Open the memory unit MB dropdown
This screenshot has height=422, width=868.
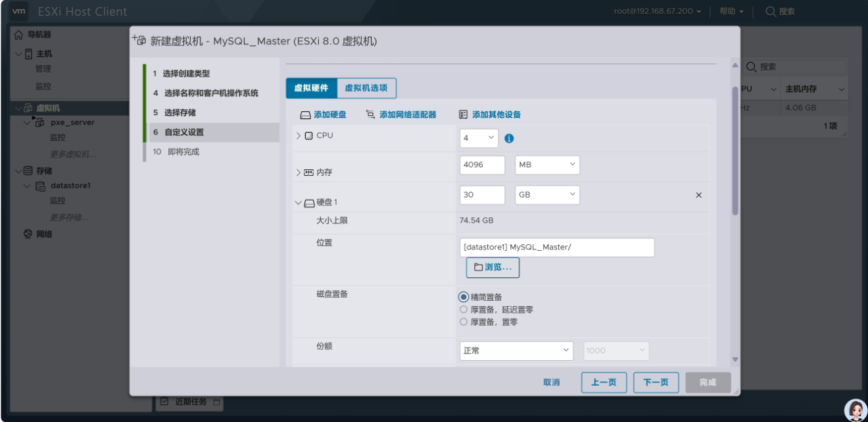point(547,165)
